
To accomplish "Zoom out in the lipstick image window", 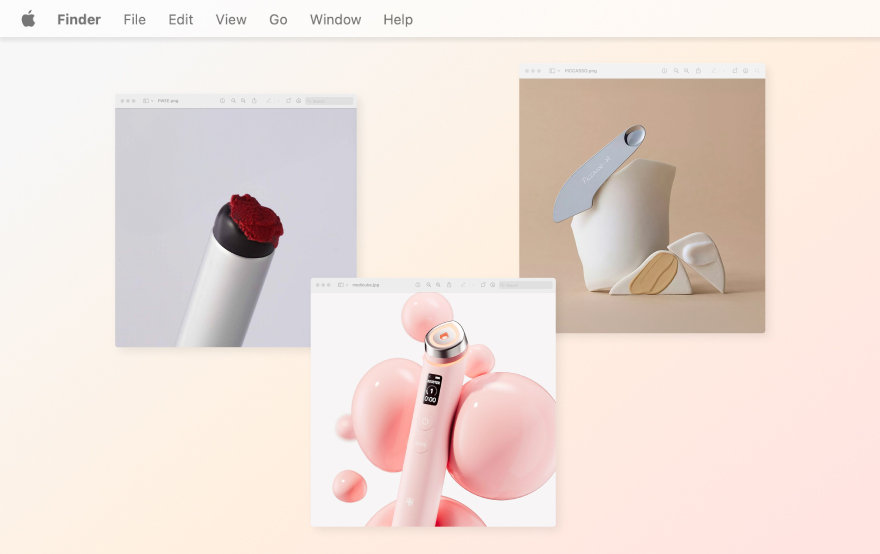I will 233,101.
